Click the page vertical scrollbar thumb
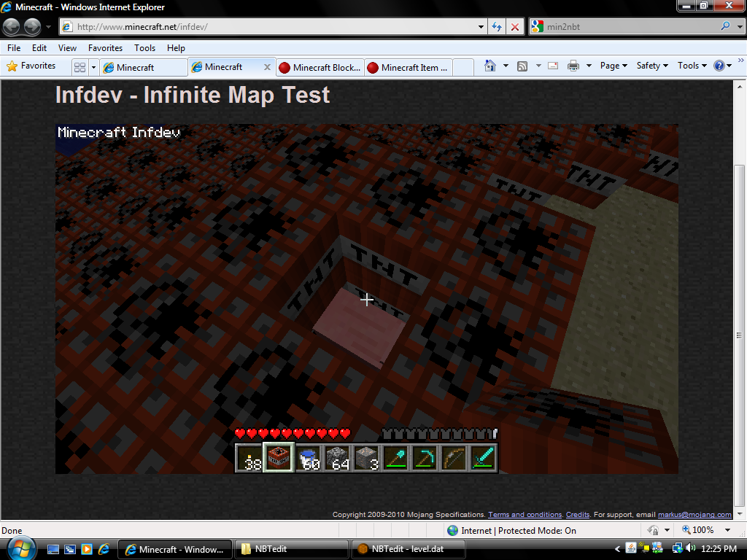Viewport: 747px width, 560px height. pyautogui.click(x=739, y=335)
